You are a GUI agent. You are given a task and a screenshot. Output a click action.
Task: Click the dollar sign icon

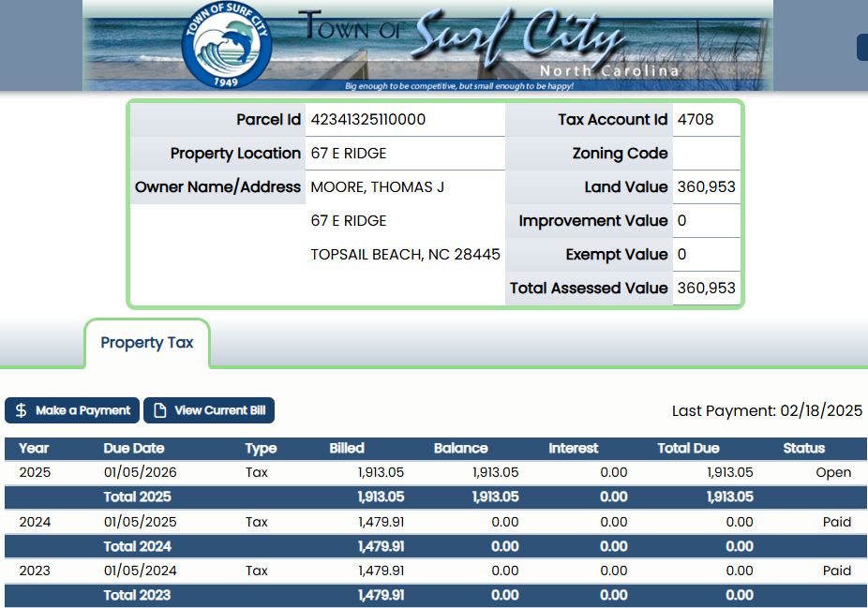[22, 410]
